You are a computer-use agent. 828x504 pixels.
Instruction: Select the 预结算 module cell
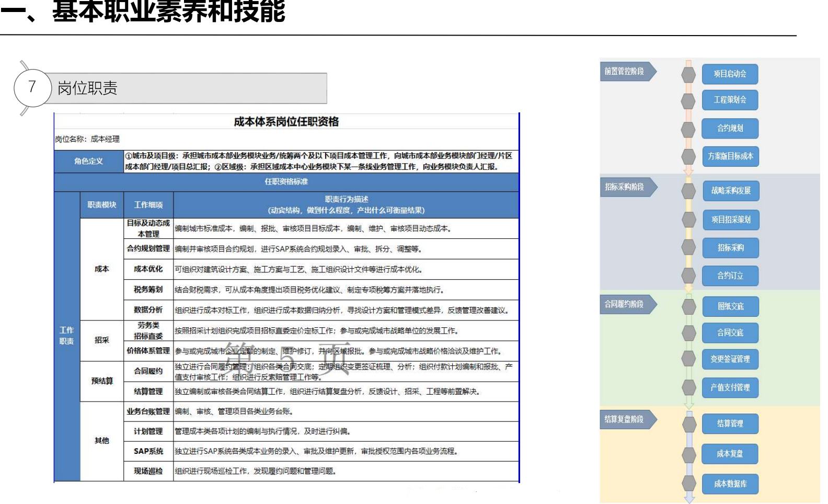coord(102,381)
